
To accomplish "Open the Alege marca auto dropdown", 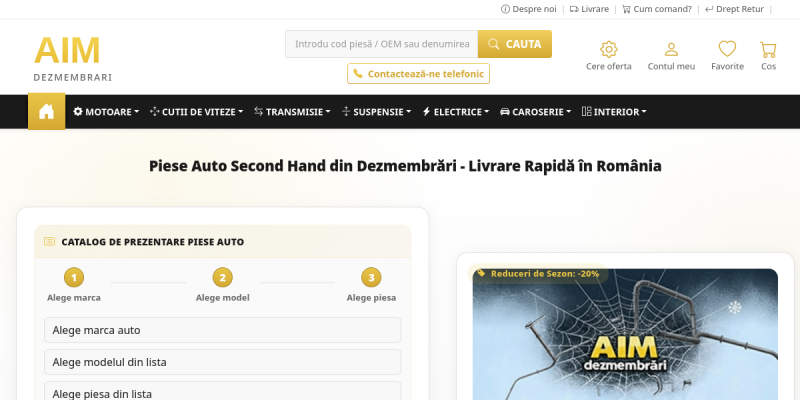I will pos(222,330).
